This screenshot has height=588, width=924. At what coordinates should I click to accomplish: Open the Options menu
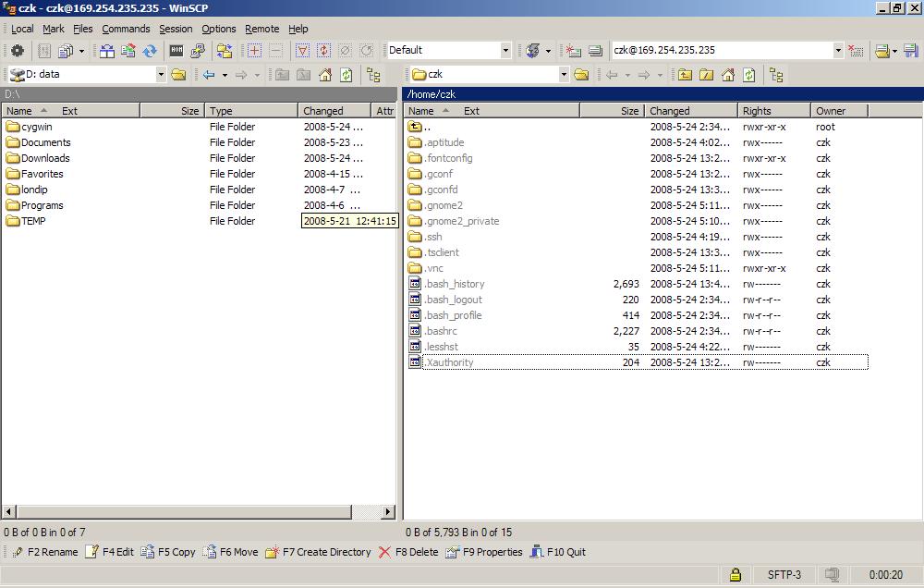coord(219,29)
